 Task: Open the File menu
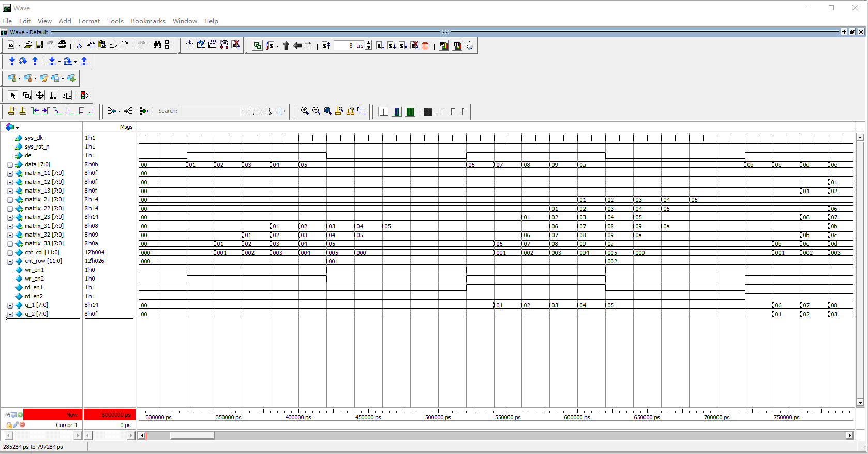pos(7,21)
